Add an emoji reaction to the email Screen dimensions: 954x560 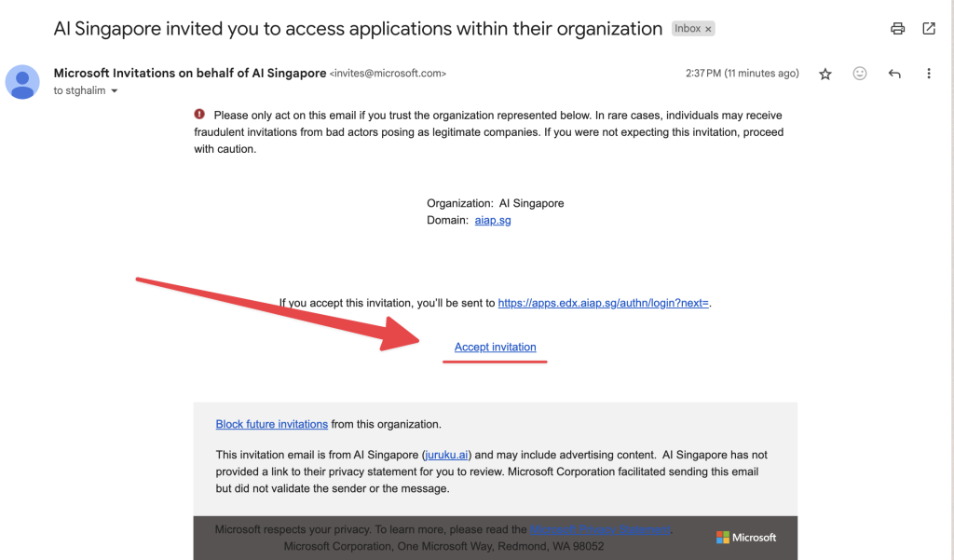pos(859,74)
